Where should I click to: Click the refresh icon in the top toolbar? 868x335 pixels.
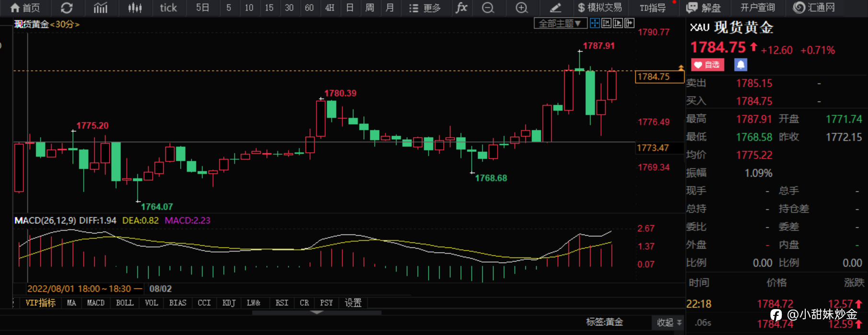pos(67,8)
